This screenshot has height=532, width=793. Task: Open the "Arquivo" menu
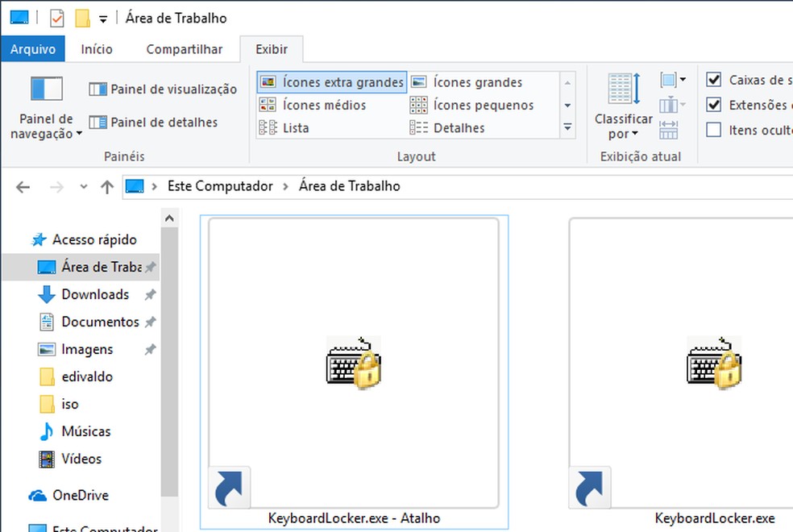click(x=32, y=49)
